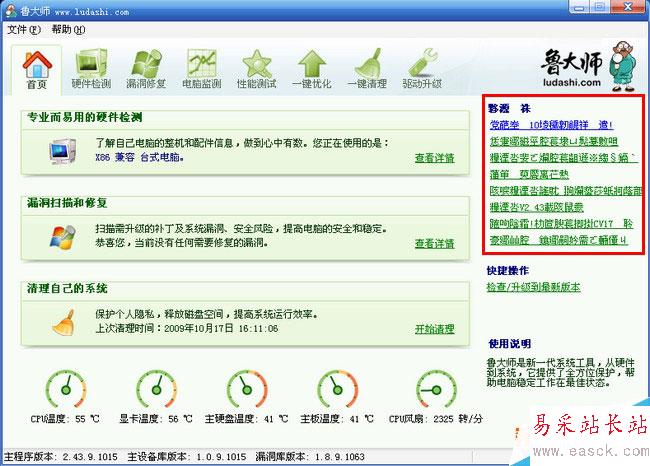Click the CPU温度 gauge dial
The image size is (650, 466).
click(x=65, y=389)
